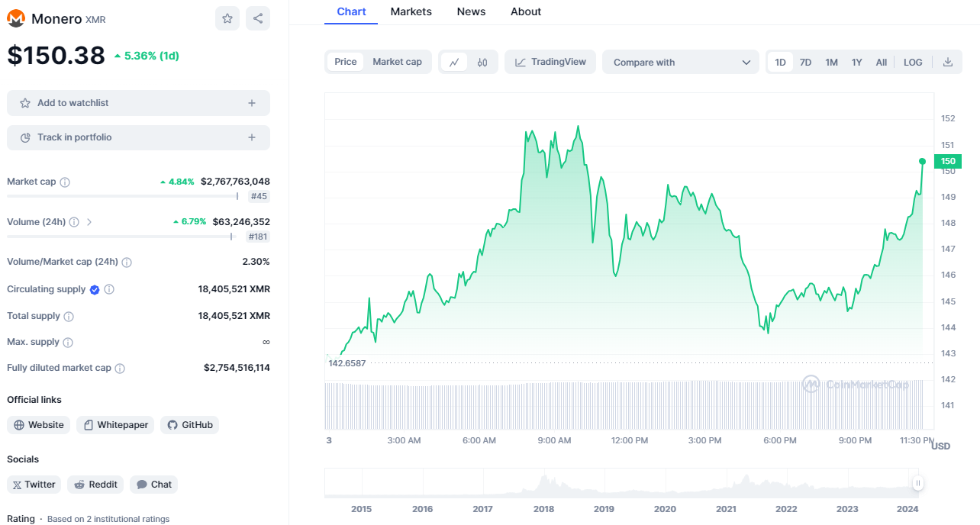Click the Volume/Market cap info icon
Image resolution: width=980 pixels, height=525 pixels.
(127, 262)
